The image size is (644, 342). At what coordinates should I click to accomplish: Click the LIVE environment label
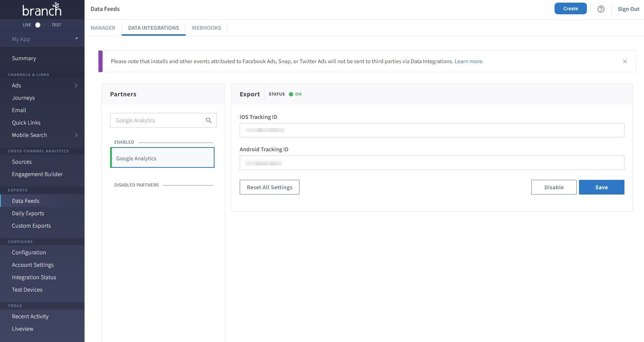point(27,25)
